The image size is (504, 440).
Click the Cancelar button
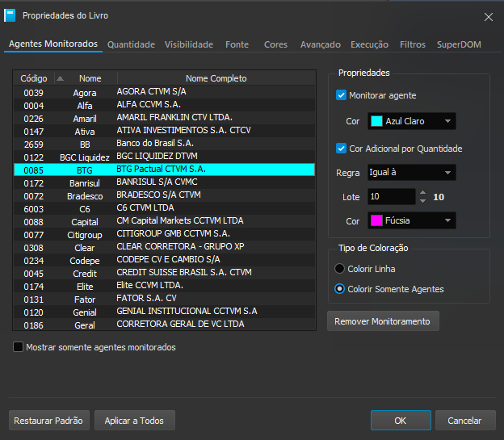point(465,421)
